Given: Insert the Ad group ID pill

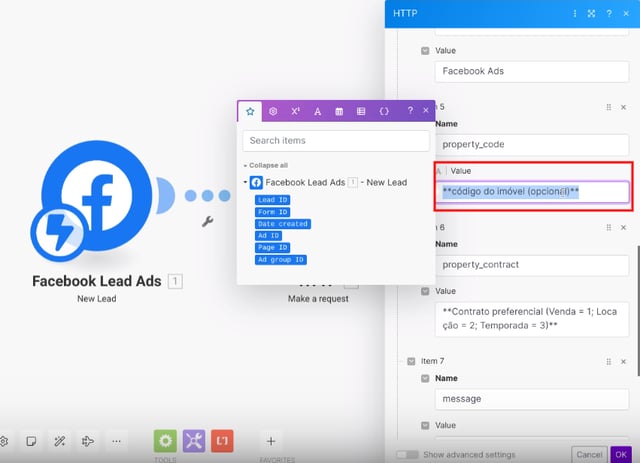Looking at the screenshot, I should pos(281,260).
